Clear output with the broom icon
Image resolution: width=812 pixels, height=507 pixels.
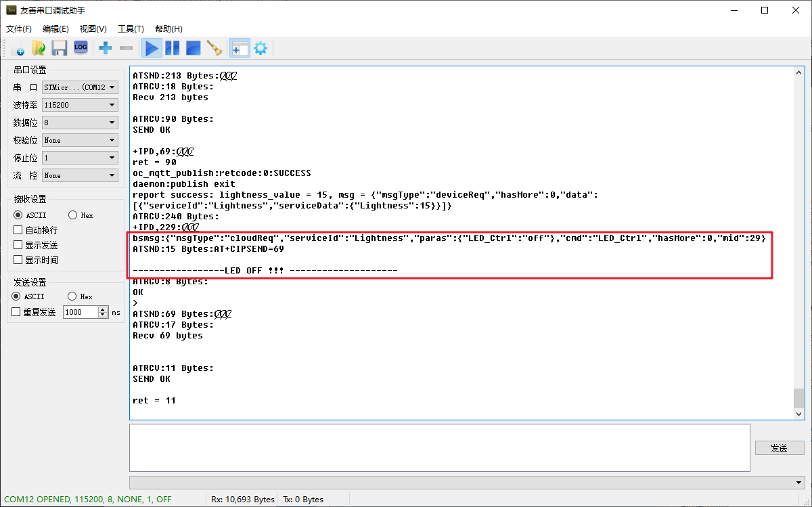tap(215, 48)
